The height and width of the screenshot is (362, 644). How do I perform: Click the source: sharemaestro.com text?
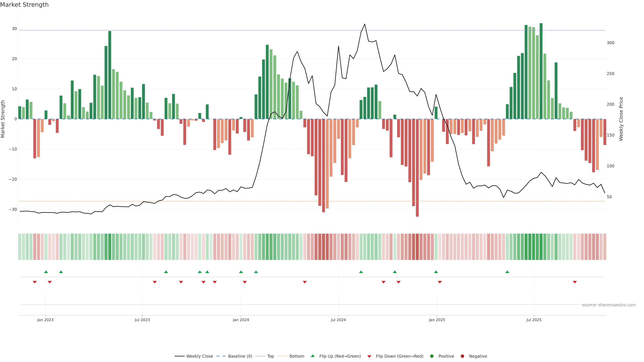(609, 305)
